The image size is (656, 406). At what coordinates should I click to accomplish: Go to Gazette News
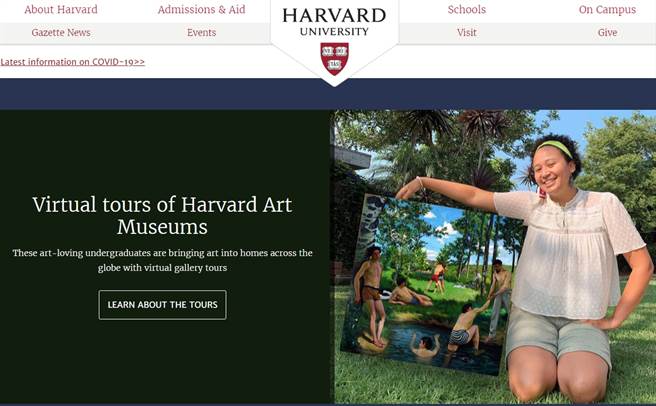tap(61, 33)
